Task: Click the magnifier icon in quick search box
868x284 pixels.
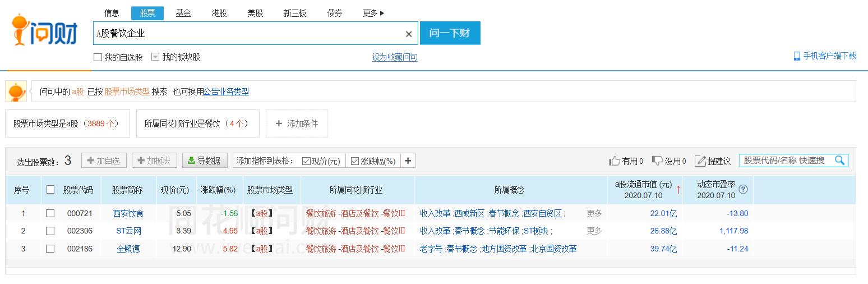Action: (x=839, y=161)
